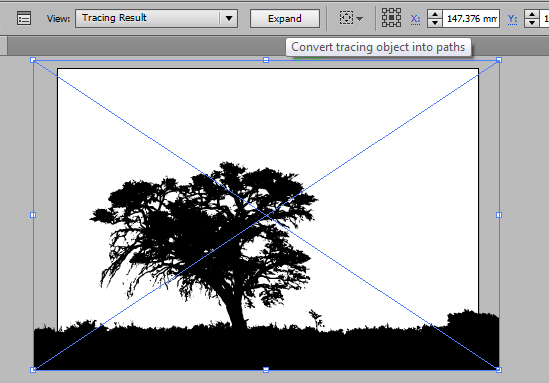Click the X position input field
Image resolution: width=549 pixels, height=383 pixels.
471,19
